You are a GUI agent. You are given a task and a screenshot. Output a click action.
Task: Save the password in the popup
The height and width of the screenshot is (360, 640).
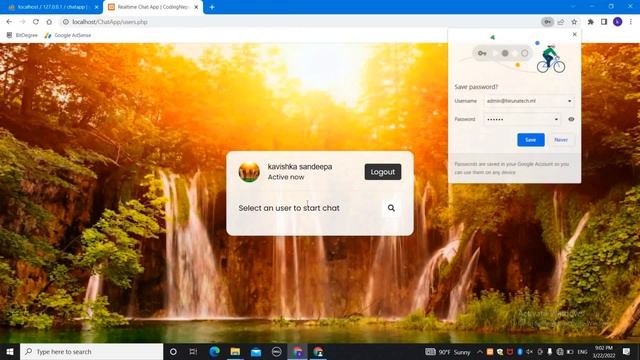point(531,140)
